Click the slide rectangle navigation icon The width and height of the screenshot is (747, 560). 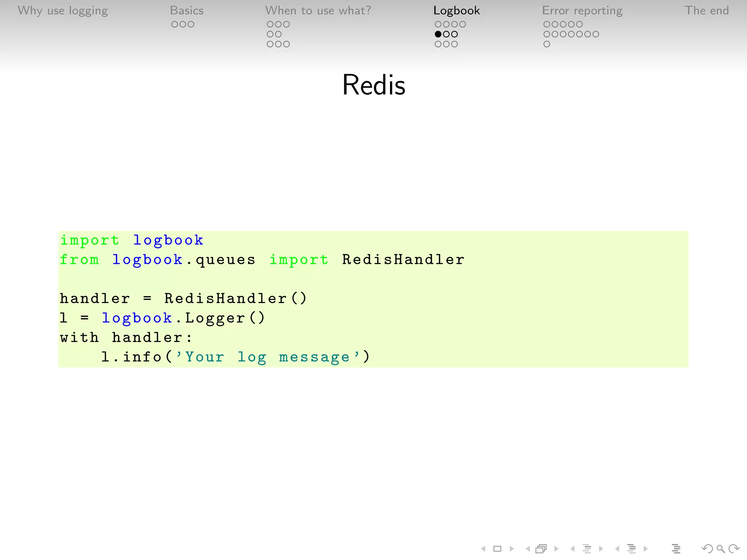[497, 548]
